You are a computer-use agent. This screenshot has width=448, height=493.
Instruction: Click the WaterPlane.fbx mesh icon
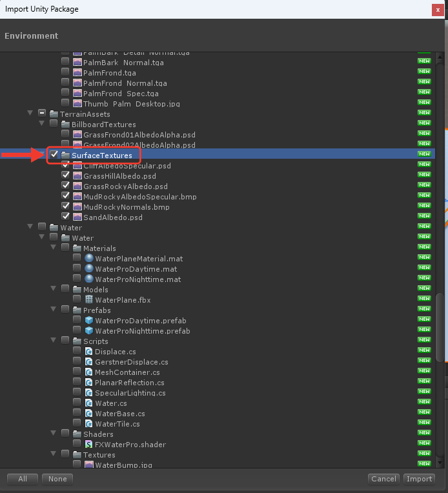click(89, 299)
